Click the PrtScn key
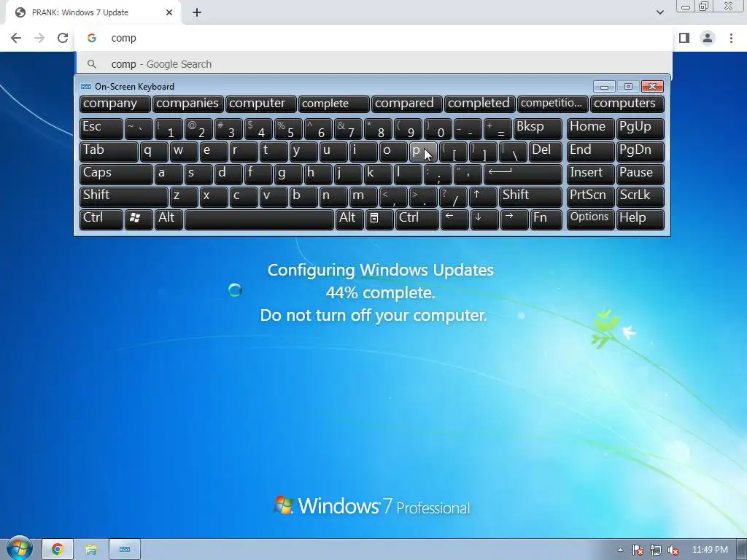 coord(590,197)
